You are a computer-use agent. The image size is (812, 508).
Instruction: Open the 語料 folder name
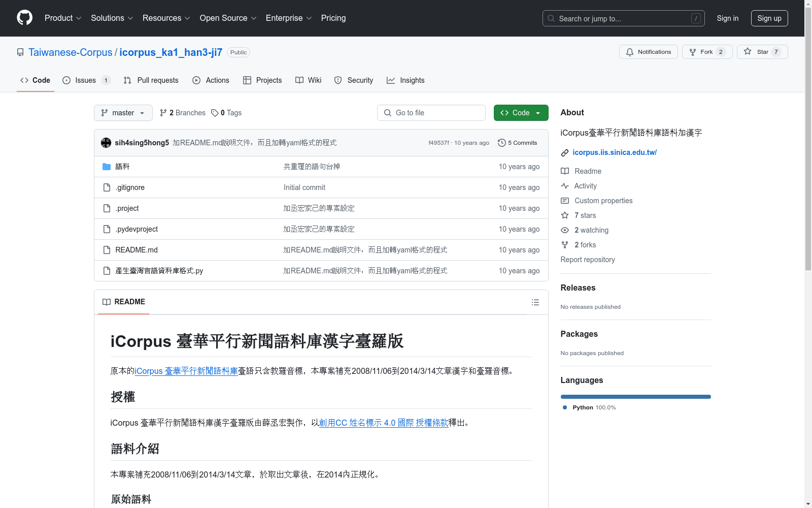tap(122, 167)
